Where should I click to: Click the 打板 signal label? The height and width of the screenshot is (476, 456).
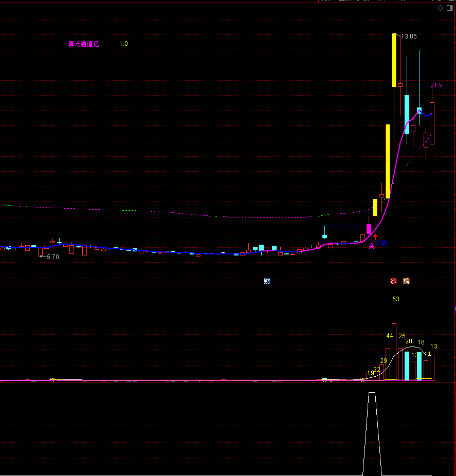click(x=381, y=244)
